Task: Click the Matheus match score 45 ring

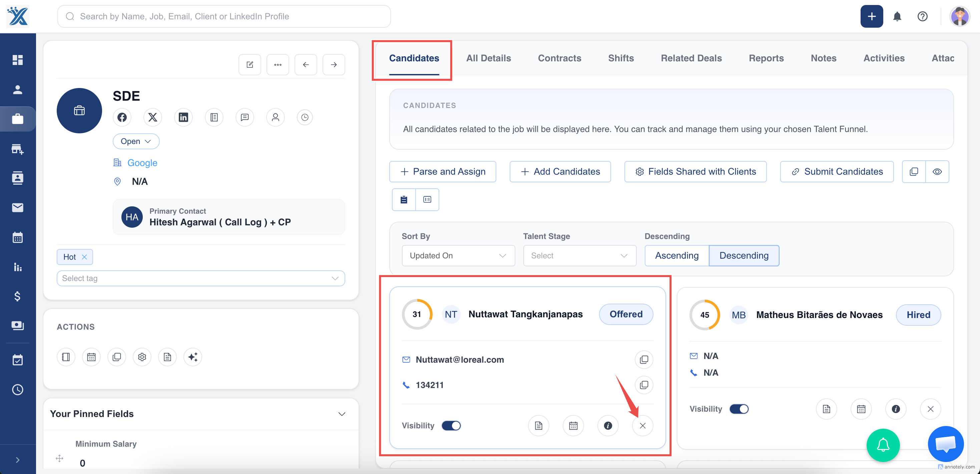Action: pos(704,315)
